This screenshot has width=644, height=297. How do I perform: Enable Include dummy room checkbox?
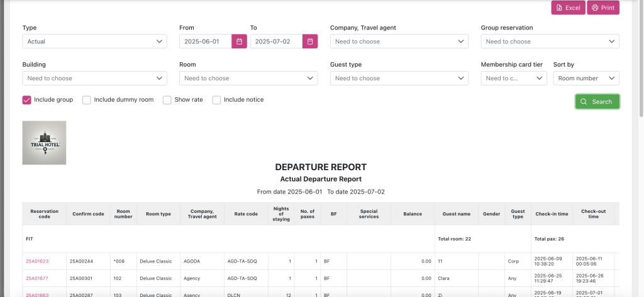[87, 100]
